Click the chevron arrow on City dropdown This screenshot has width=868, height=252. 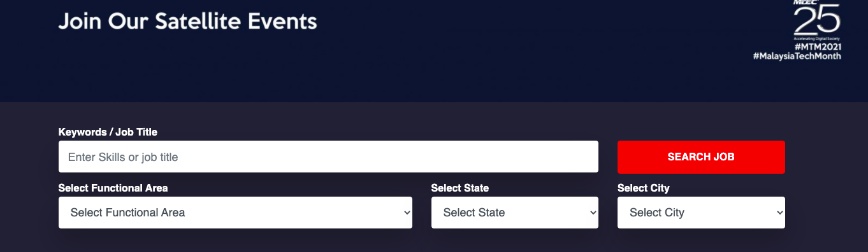(x=780, y=213)
